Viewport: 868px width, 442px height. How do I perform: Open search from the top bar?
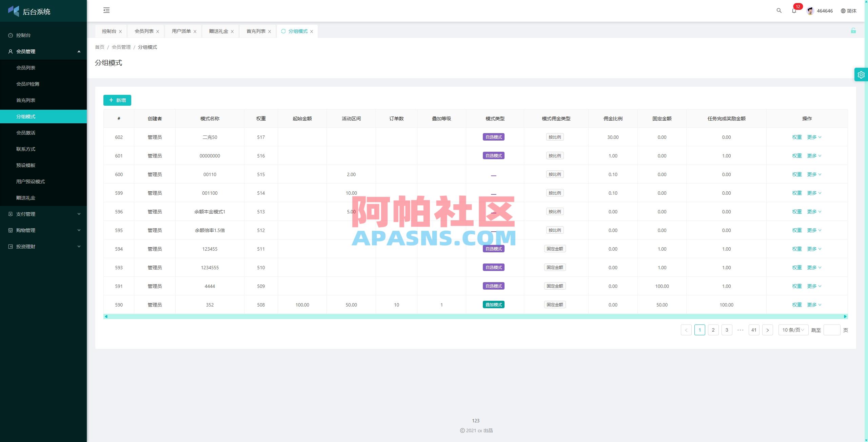pyautogui.click(x=778, y=10)
